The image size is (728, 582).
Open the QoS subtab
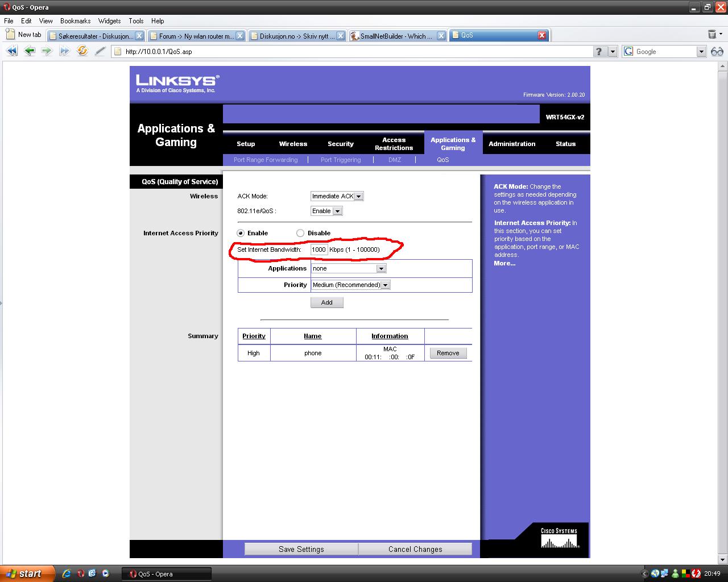click(x=443, y=160)
